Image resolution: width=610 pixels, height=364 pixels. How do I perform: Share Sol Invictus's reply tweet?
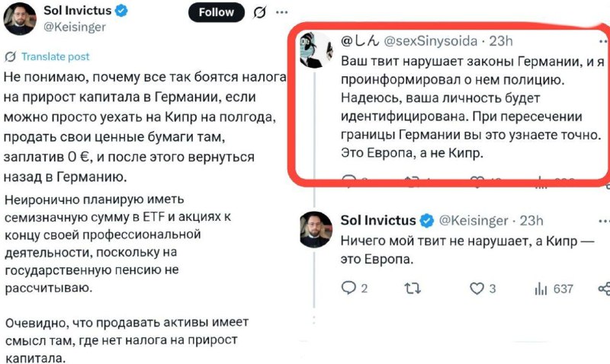point(604,289)
